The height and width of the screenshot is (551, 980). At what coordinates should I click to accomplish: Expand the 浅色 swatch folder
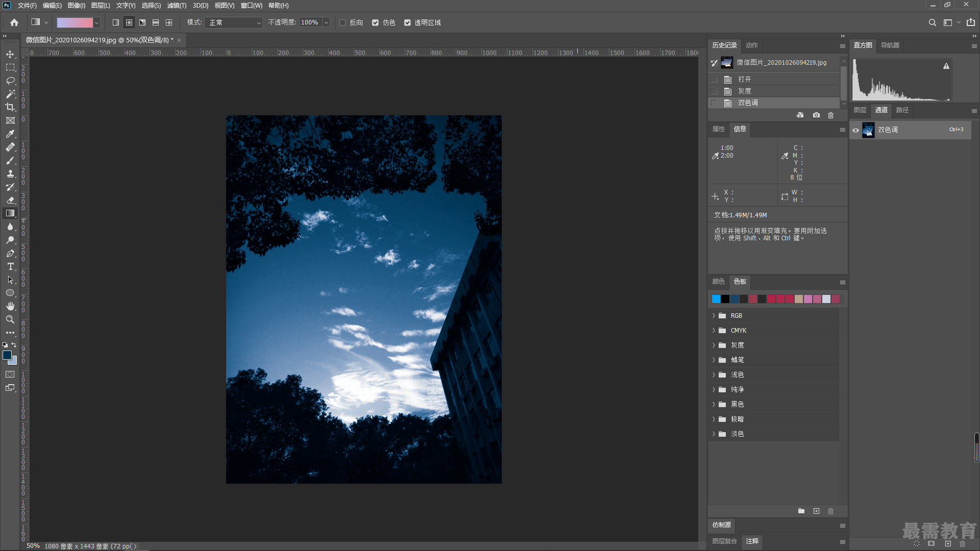[x=714, y=375]
